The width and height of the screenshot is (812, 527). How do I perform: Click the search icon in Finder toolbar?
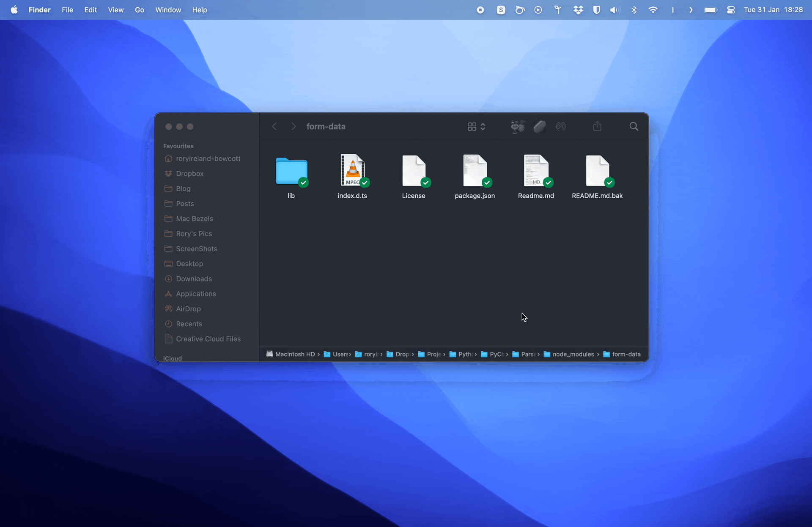[x=634, y=126]
